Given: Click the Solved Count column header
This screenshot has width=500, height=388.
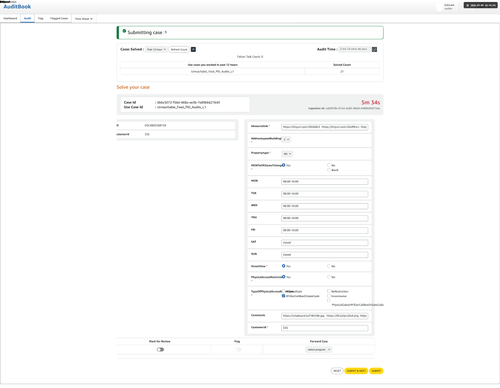Looking at the screenshot, I should pyautogui.click(x=342, y=65).
